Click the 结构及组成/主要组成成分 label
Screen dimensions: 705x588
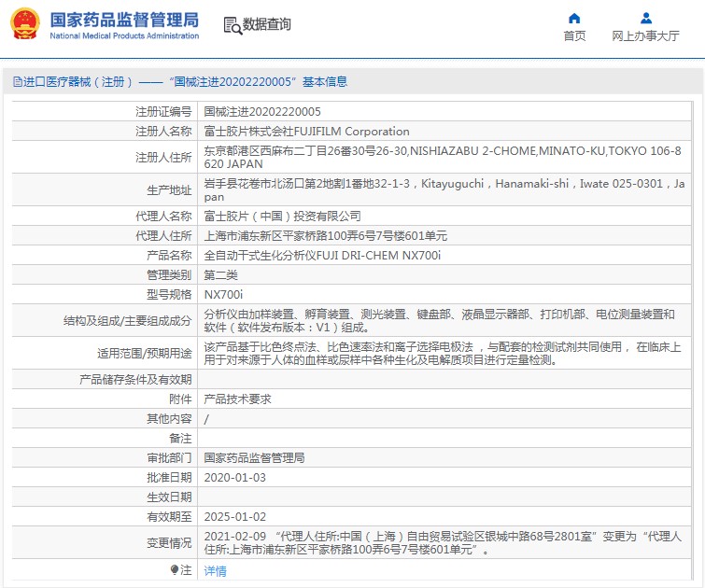click(x=128, y=320)
